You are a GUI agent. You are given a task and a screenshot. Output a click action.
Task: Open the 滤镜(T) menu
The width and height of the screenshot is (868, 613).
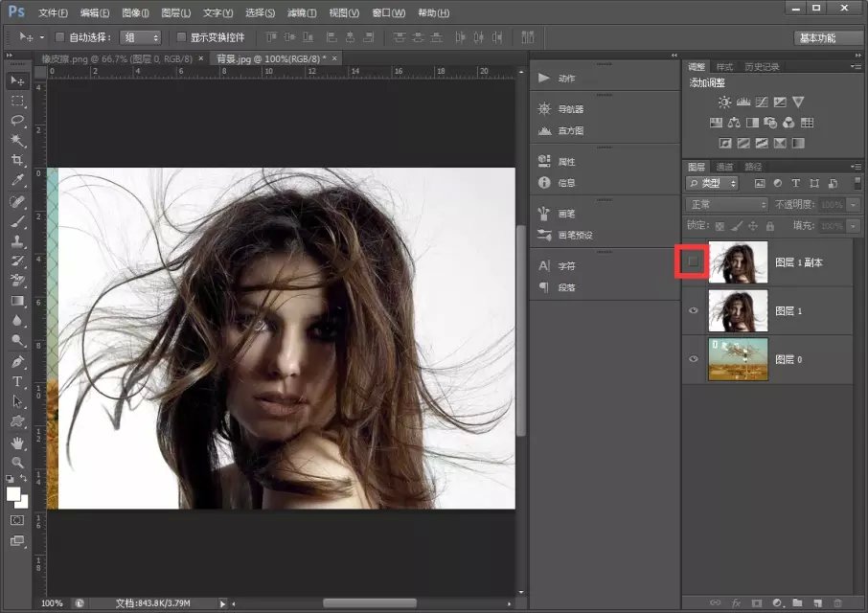coord(302,13)
